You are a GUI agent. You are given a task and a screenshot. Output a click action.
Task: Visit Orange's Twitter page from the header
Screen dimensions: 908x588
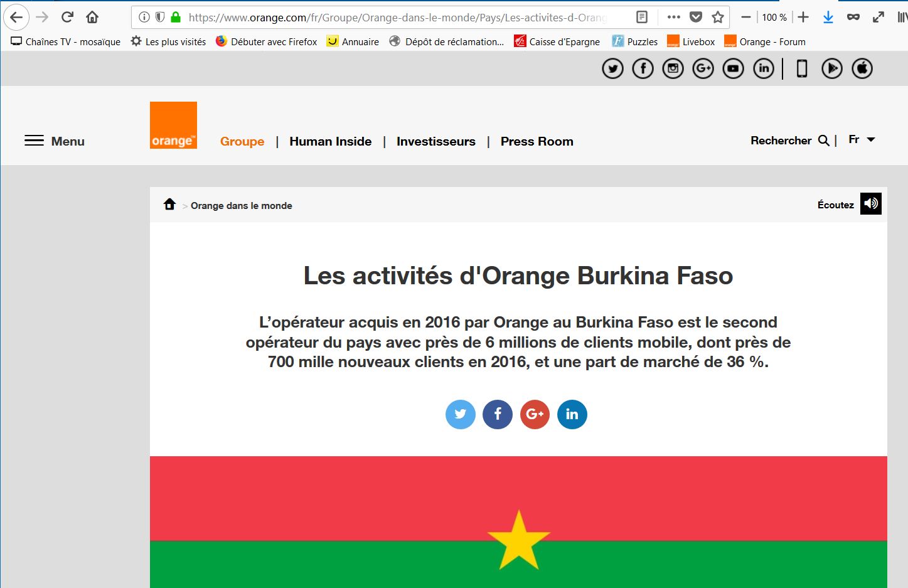(612, 68)
